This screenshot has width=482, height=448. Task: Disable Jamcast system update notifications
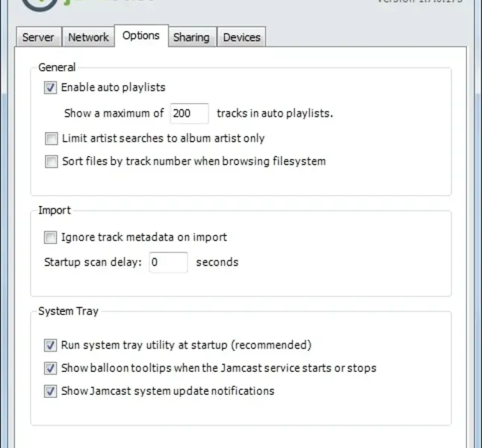[51, 391]
